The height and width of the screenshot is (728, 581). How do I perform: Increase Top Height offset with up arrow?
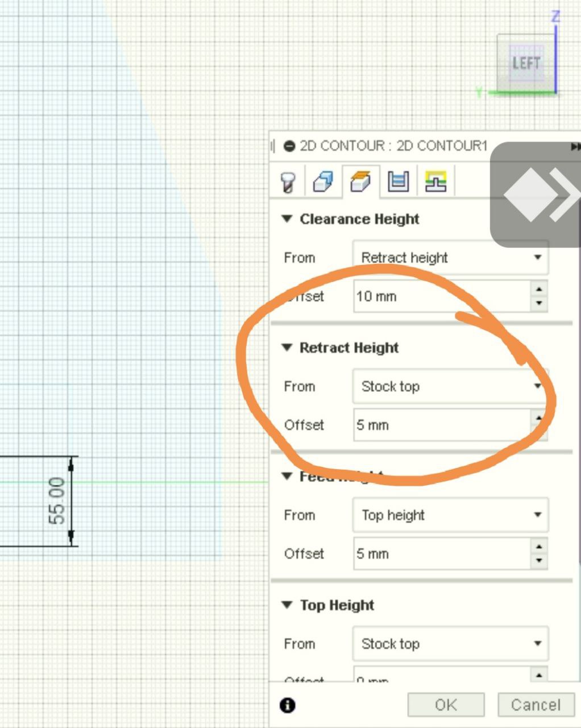click(x=539, y=675)
